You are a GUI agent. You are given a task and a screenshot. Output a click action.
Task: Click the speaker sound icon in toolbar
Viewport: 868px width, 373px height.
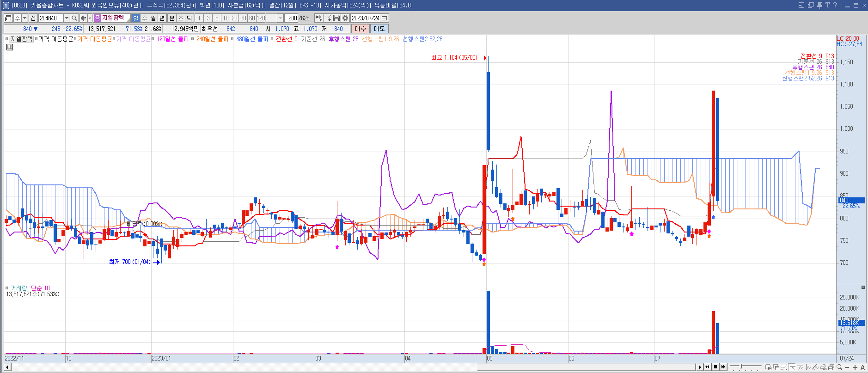pos(83,18)
